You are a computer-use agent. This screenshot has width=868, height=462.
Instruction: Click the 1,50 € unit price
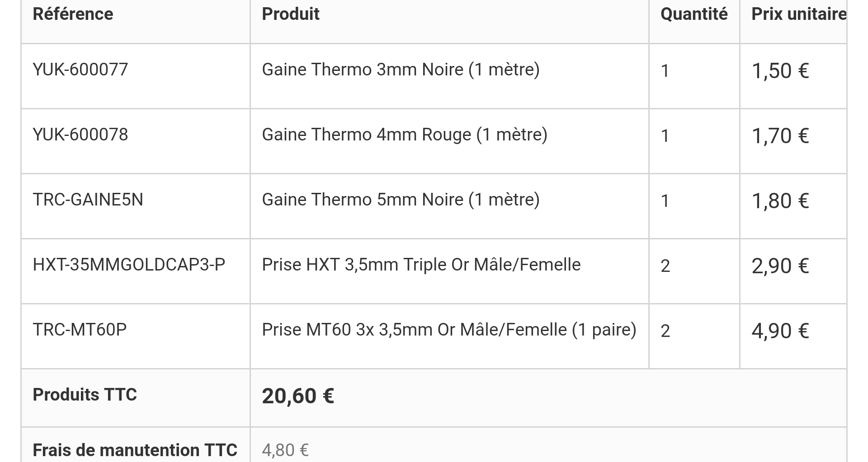pos(780,71)
